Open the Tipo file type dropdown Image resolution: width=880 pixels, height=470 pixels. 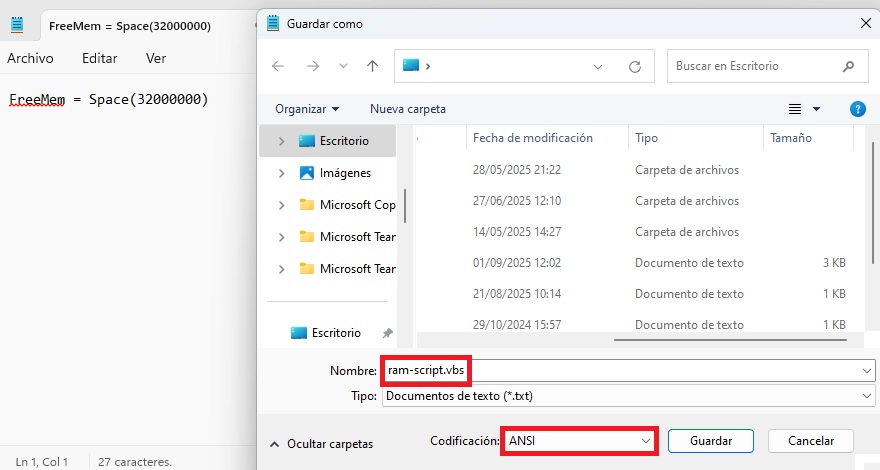click(628, 396)
